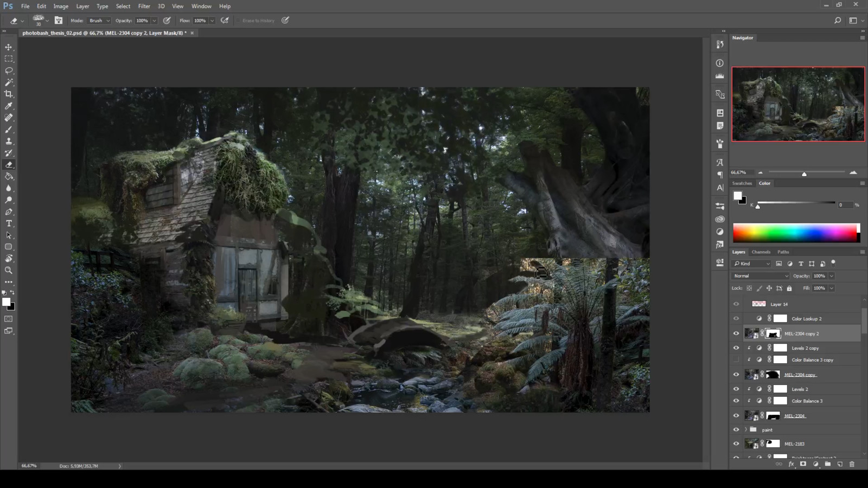
Task: Open Opacity dropdown in options bar
Action: click(x=154, y=21)
